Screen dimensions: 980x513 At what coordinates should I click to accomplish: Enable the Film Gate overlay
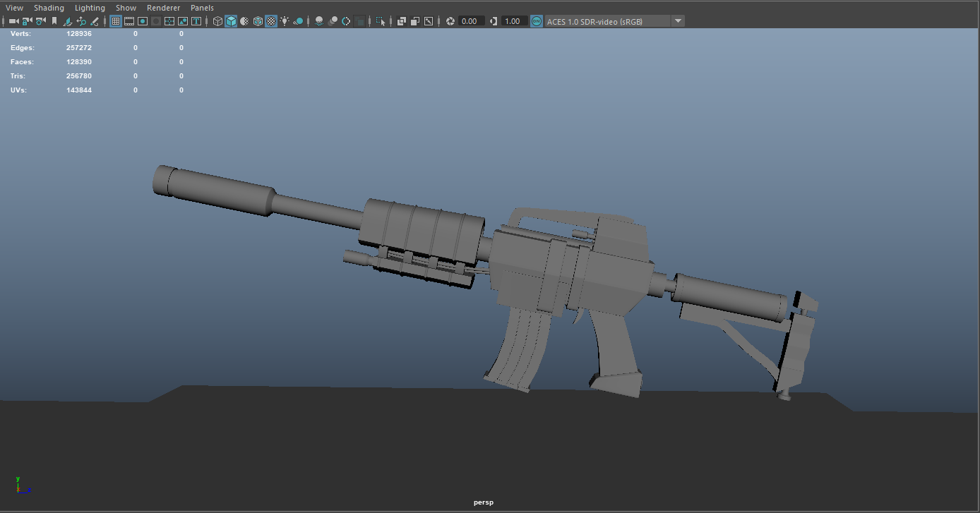(x=129, y=21)
